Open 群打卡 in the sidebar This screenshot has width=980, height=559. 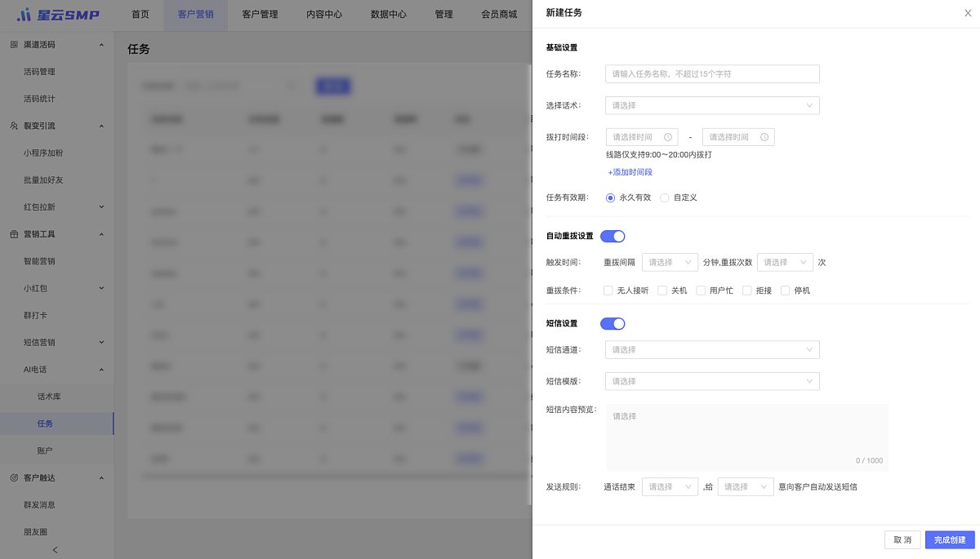tap(35, 315)
